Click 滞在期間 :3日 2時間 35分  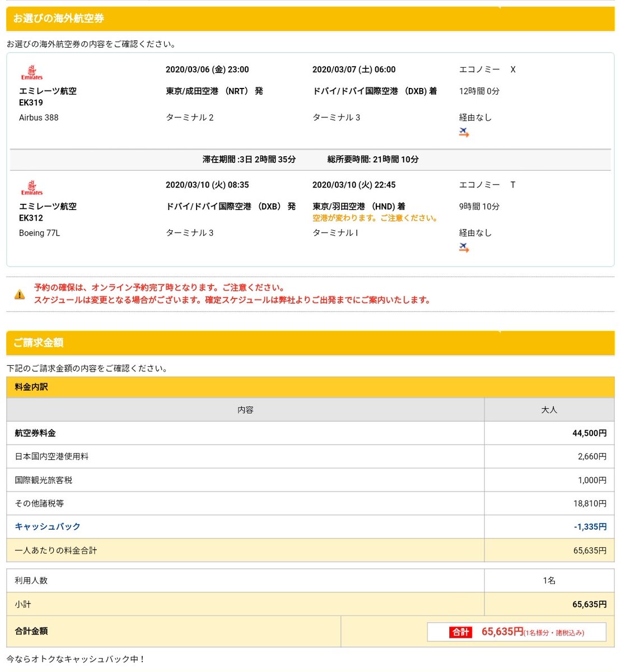249,160
